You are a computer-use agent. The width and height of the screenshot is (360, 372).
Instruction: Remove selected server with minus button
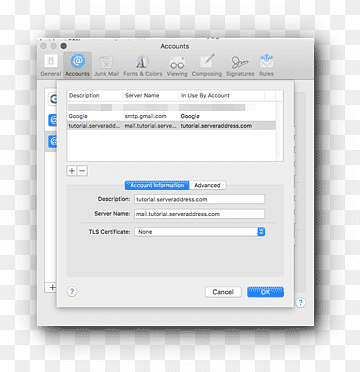(x=82, y=171)
